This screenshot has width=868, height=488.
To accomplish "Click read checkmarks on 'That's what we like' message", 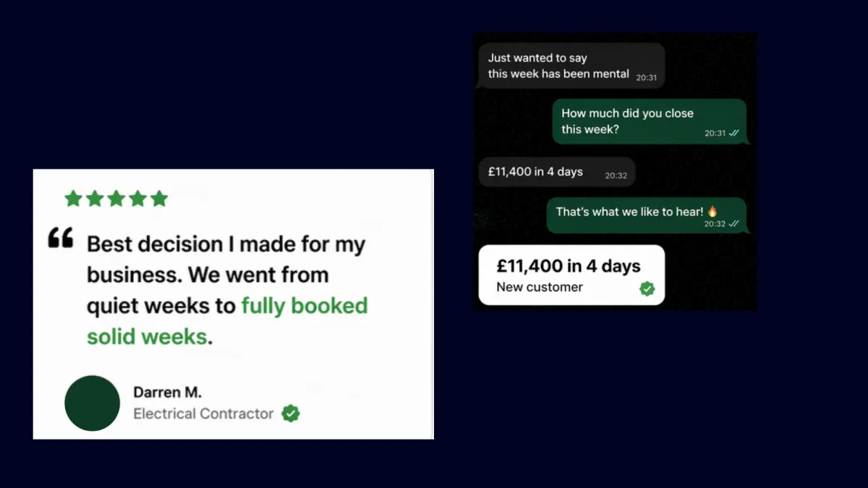I will pos(734,224).
